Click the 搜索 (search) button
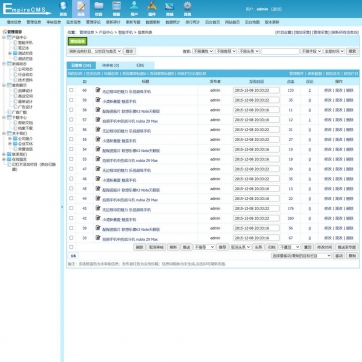This screenshot has height=362, width=362. coord(352,51)
